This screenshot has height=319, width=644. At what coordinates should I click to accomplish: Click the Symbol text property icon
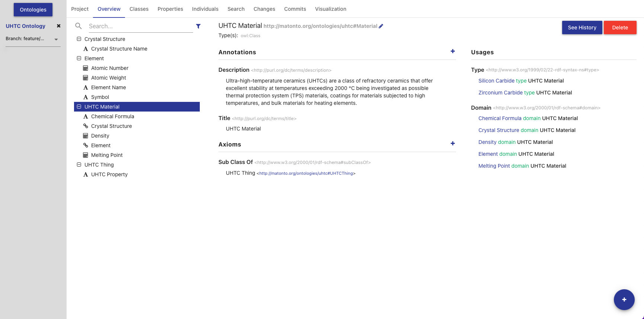86,97
